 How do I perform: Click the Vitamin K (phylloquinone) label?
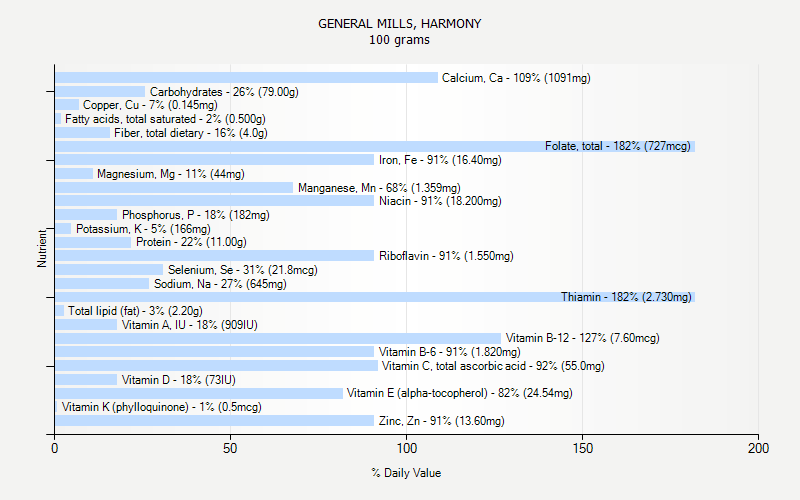pyautogui.click(x=162, y=407)
